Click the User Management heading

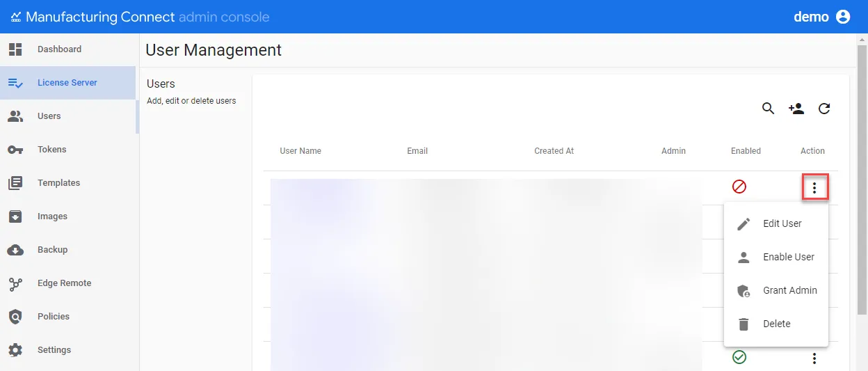214,50
